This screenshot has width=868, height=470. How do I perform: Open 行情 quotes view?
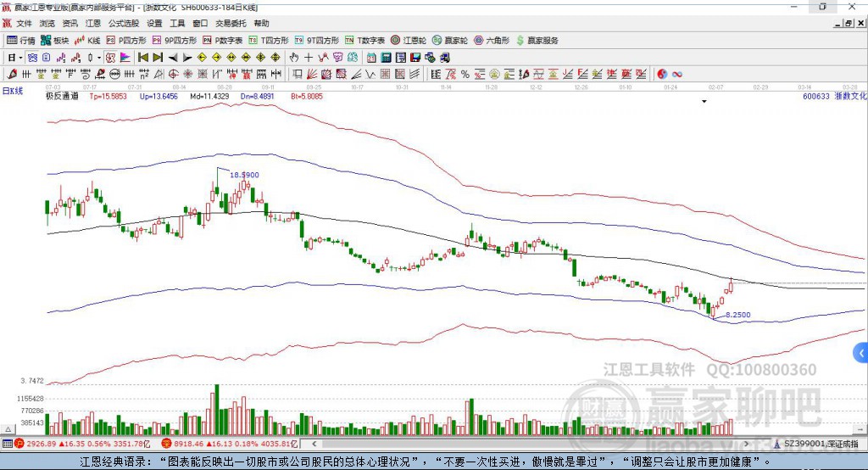click(21, 41)
